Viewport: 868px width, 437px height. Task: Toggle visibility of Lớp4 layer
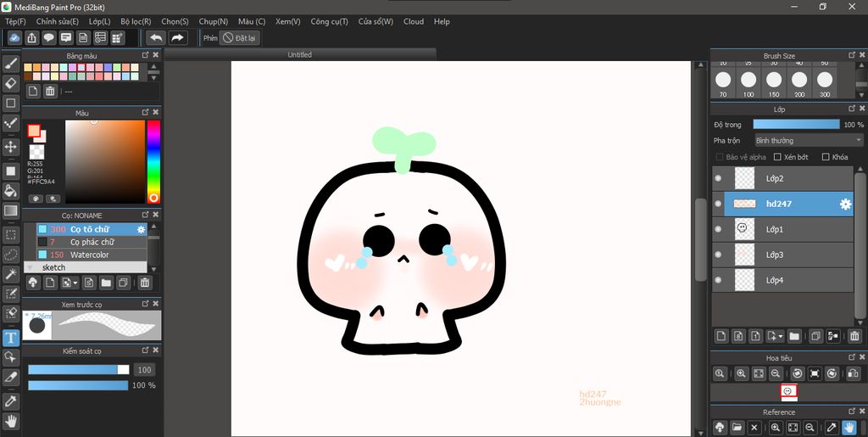719,280
